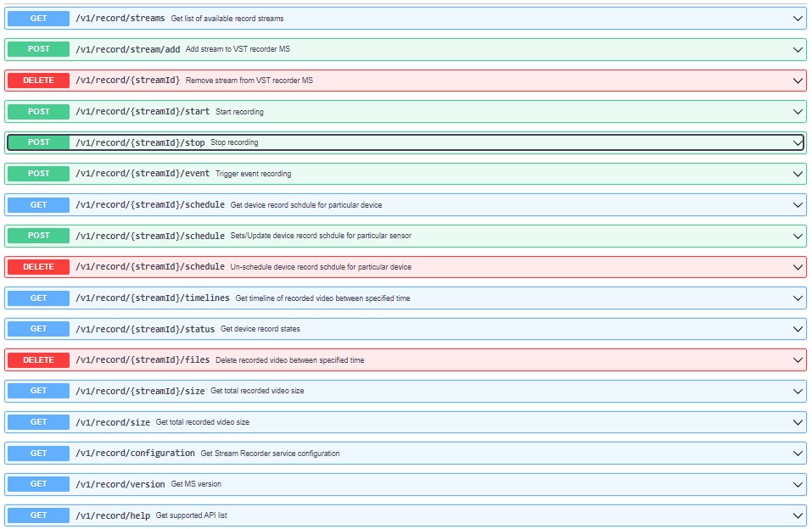This screenshot has width=812, height=529.
Task: Click POST badge for Stop recording
Action: (39, 142)
